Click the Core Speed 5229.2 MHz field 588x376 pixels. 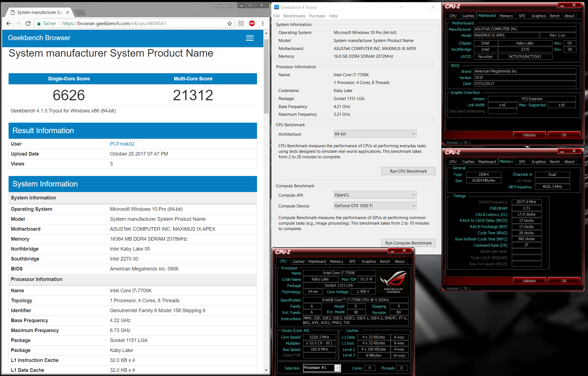(319, 337)
